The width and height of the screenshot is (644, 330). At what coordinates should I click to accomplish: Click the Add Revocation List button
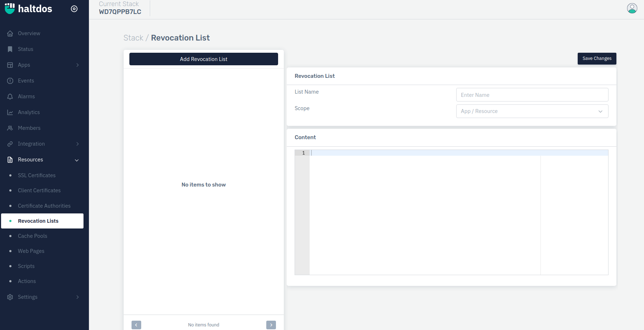[204, 59]
